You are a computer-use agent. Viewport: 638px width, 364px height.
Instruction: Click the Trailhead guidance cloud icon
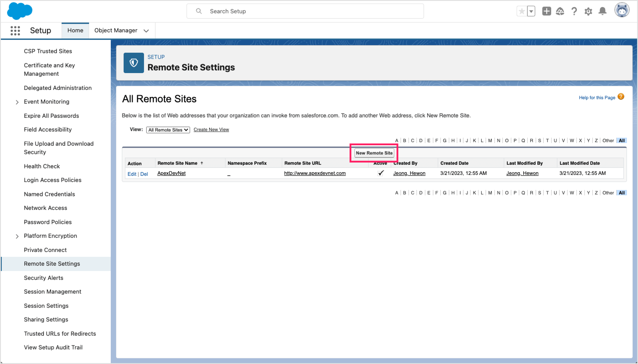tap(560, 11)
